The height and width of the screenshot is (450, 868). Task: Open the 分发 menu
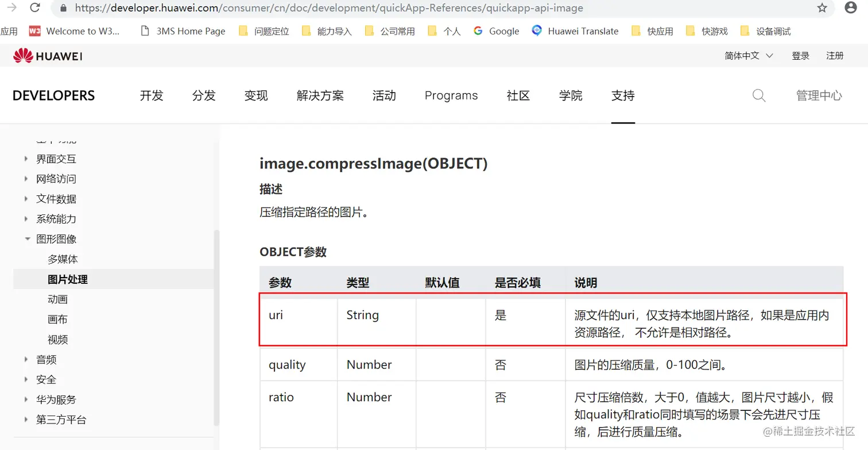pyautogui.click(x=204, y=95)
